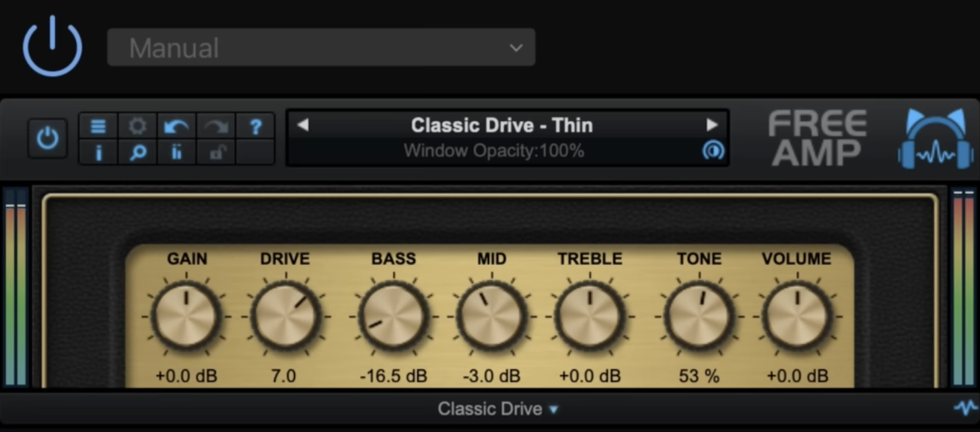Click the Classic Drive - Thin preset name
980x432 pixels.
click(x=501, y=125)
